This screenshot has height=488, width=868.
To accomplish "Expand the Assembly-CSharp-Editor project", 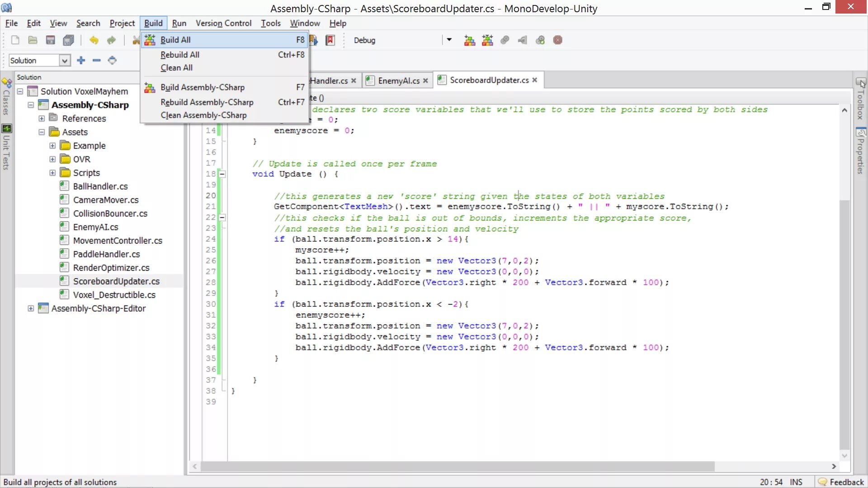I will pyautogui.click(x=30, y=308).
